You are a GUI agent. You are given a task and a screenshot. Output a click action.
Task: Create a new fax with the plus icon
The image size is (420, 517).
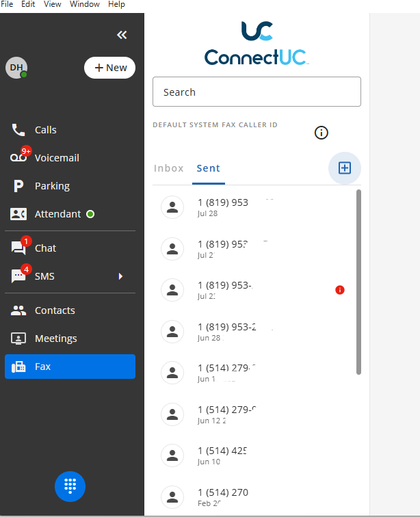point(345,168)
